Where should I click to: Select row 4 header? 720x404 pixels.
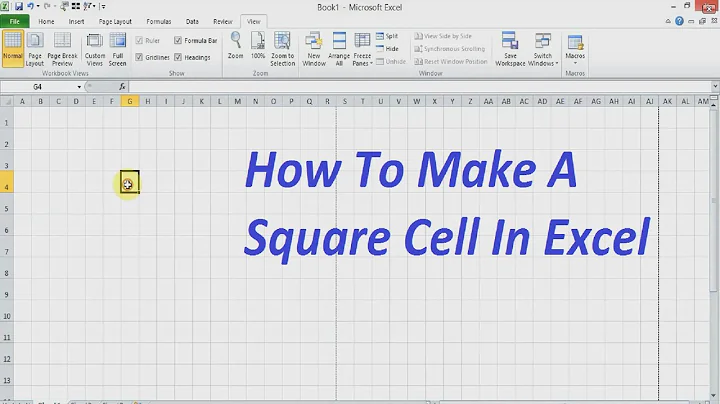6,182
